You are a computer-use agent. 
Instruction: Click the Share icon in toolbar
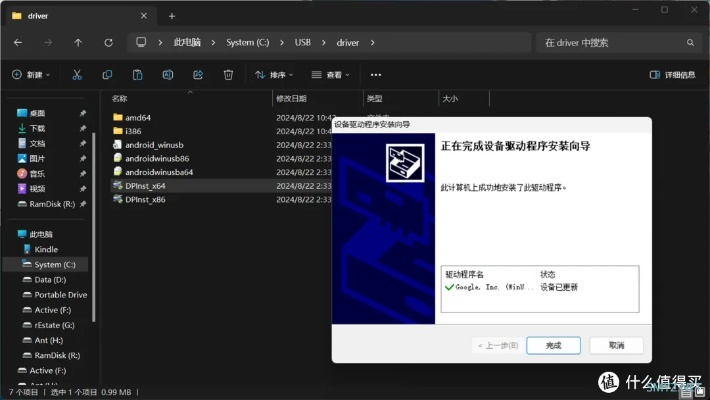click(x=198, y=75)
